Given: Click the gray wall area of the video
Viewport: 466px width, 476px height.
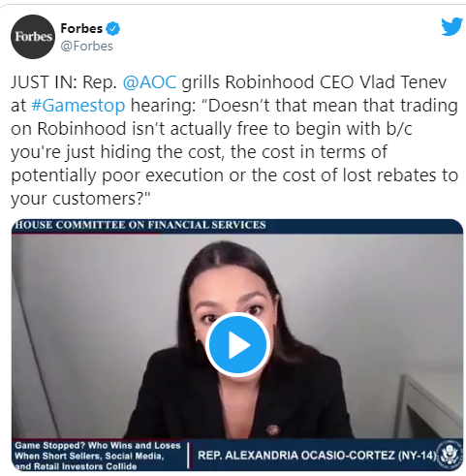Looking at the screenshot, I should 80,307.
